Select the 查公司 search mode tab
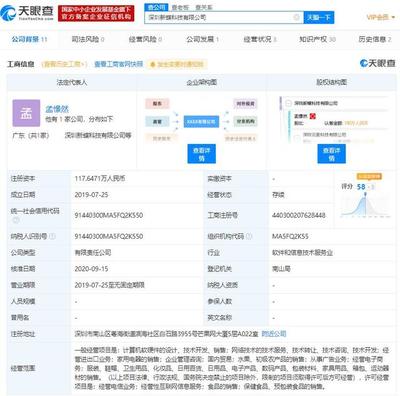 click(157, 7)
